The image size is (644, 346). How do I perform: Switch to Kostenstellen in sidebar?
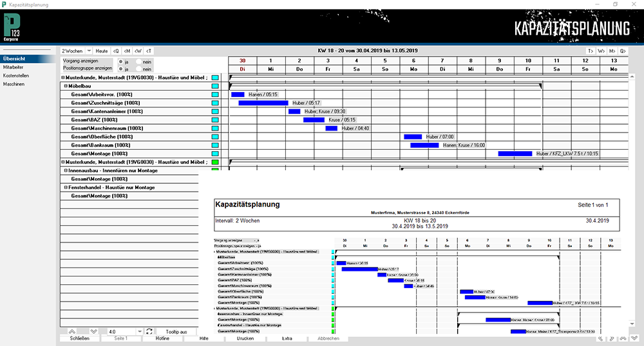tap(15, 75)
